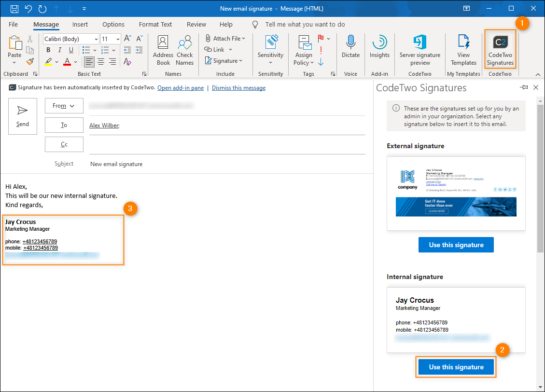Apply text highlight color
The height and width of the screenshot is (392, 545).
point(48,62)
